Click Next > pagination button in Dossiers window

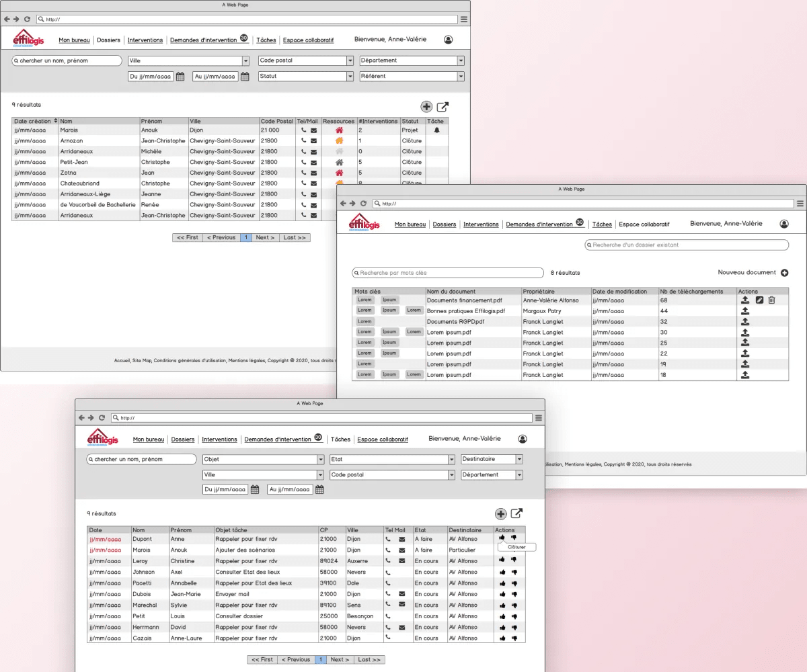[x=265, y=238]
